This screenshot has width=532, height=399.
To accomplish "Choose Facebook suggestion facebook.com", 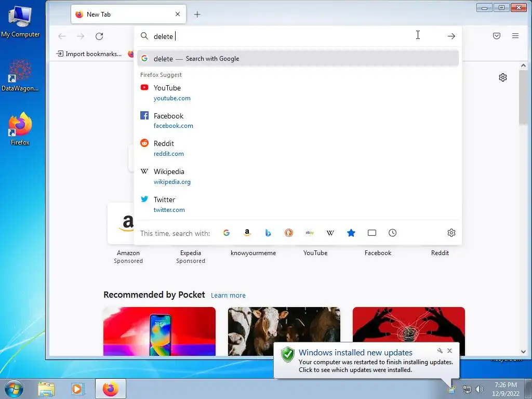I will [298, 121].
